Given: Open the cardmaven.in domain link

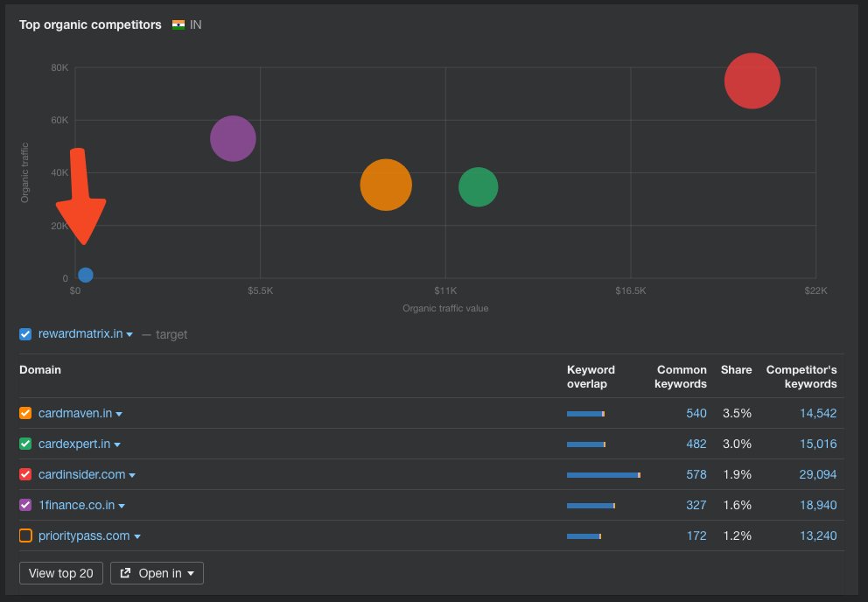Looking at the screenshot, I should (x=75, y=413).
